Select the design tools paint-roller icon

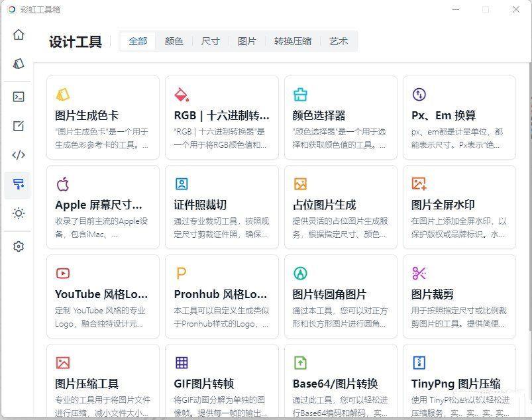(x=18, y=185)
